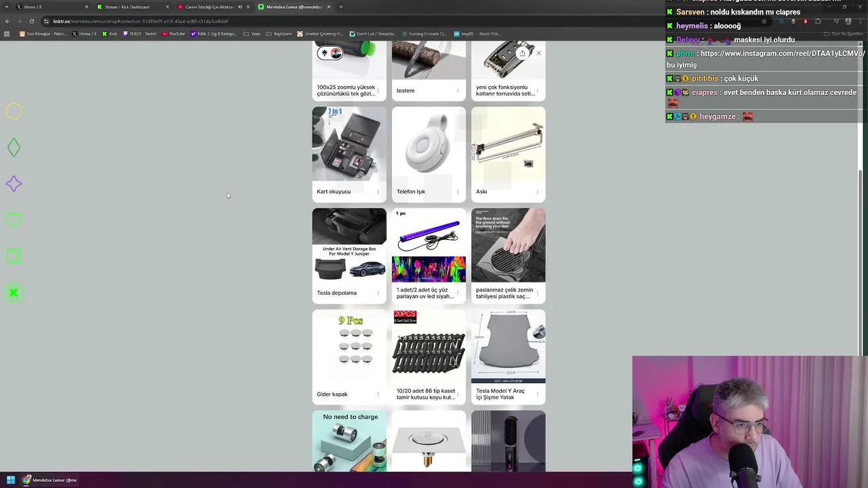Click the green diamond overlay icon
The image size is (868, 488).
coord(14,148)
